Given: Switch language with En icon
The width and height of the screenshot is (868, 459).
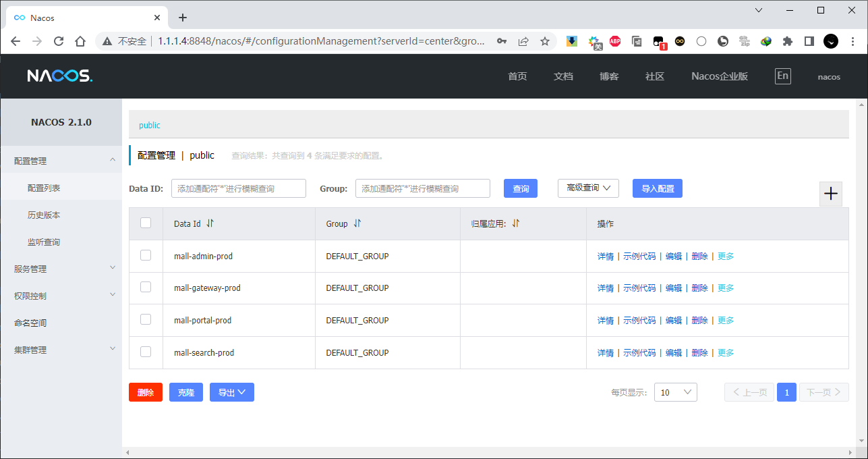Looking at the screenshot, I should click(x=782, y=76).
